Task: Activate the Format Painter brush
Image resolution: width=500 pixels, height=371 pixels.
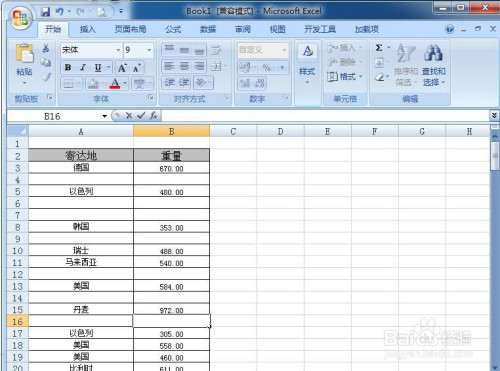Action: 46,77
